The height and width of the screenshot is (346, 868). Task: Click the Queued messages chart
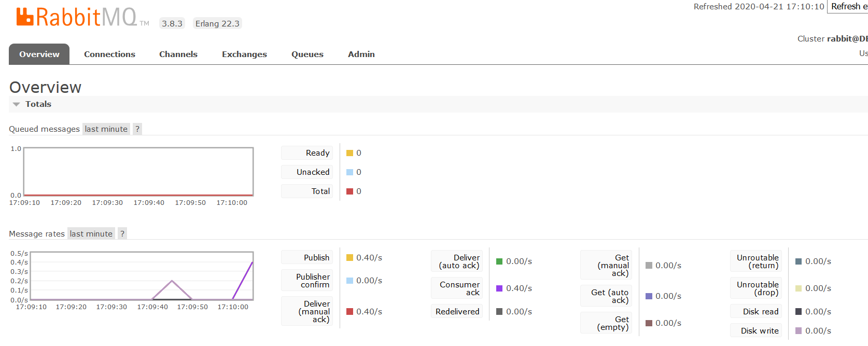(138, 172)
